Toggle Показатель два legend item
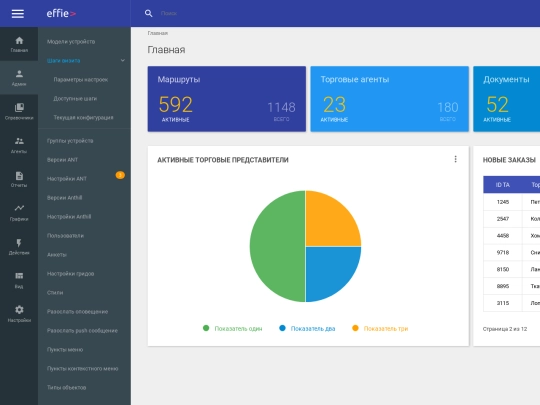 pos(307,329)
